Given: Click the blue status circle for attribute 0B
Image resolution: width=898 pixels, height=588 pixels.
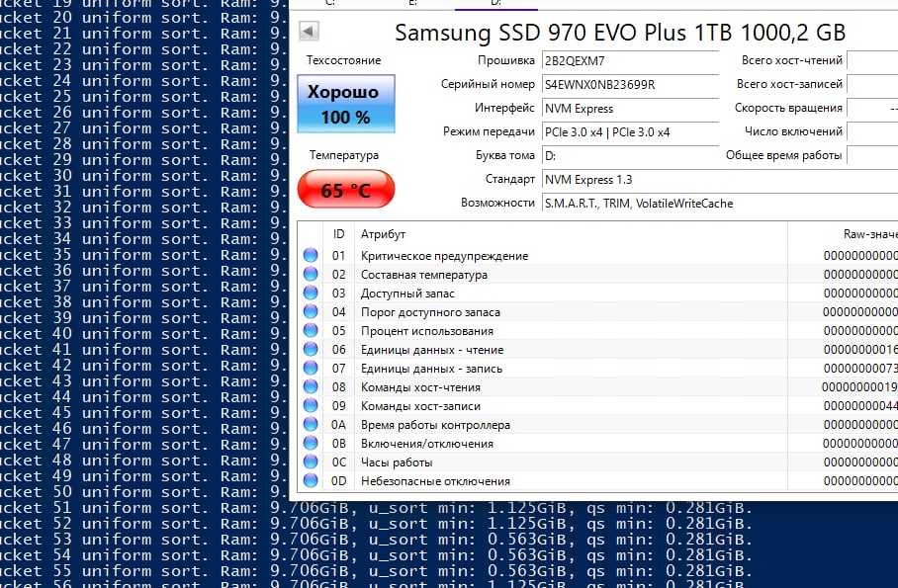Looking at the screenshot, I should [x=311, y=443].
